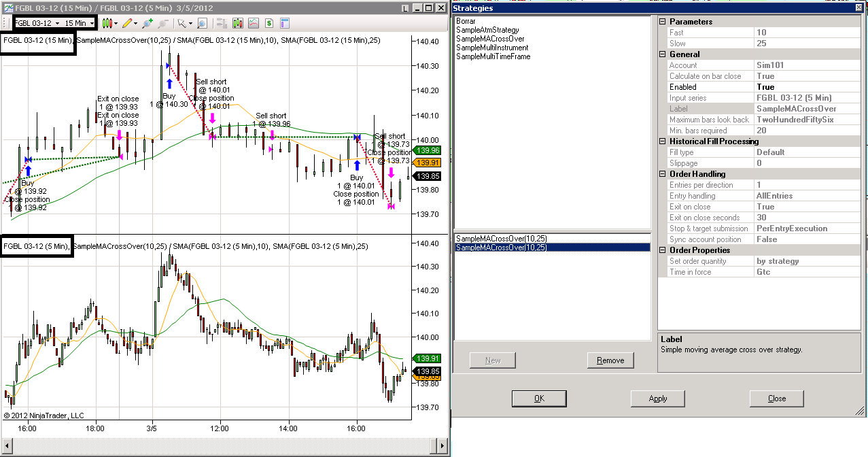Open Set order quantity by strategy value

pyautogui.click(x=807, y=261)
